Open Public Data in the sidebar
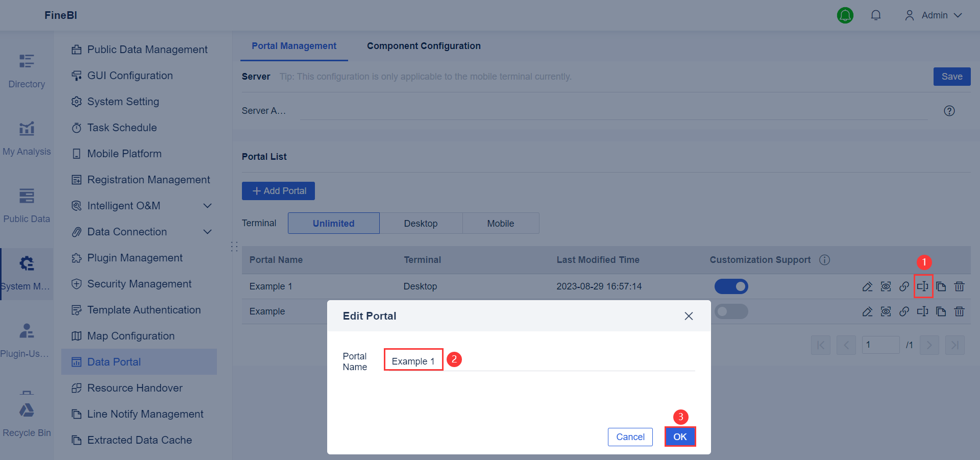This screenshot has height=460, width=980. click(27, 206)
